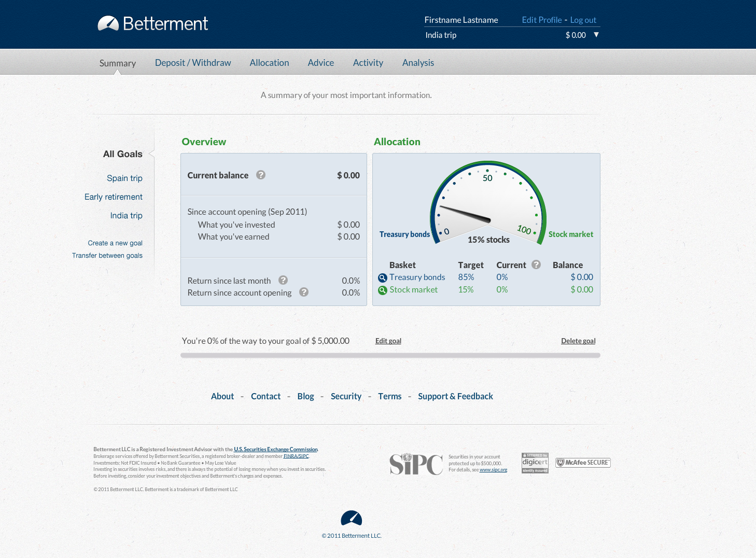Open the Terms footer link

click(389, 396)
